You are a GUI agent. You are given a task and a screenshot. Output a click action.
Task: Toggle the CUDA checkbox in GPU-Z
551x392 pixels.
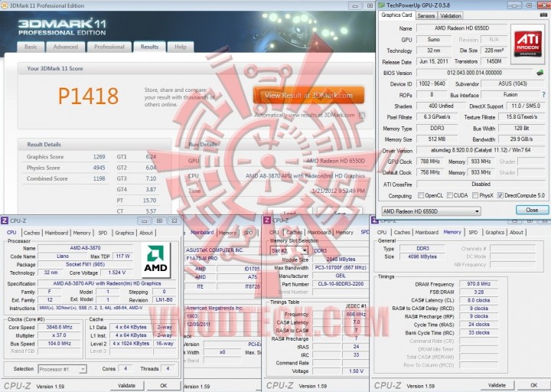point(449,195)
